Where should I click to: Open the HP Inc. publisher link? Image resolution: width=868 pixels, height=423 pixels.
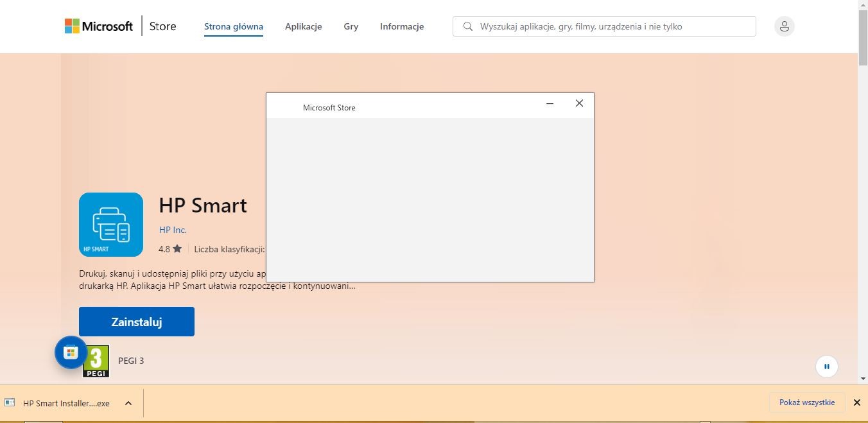[173, 230]
